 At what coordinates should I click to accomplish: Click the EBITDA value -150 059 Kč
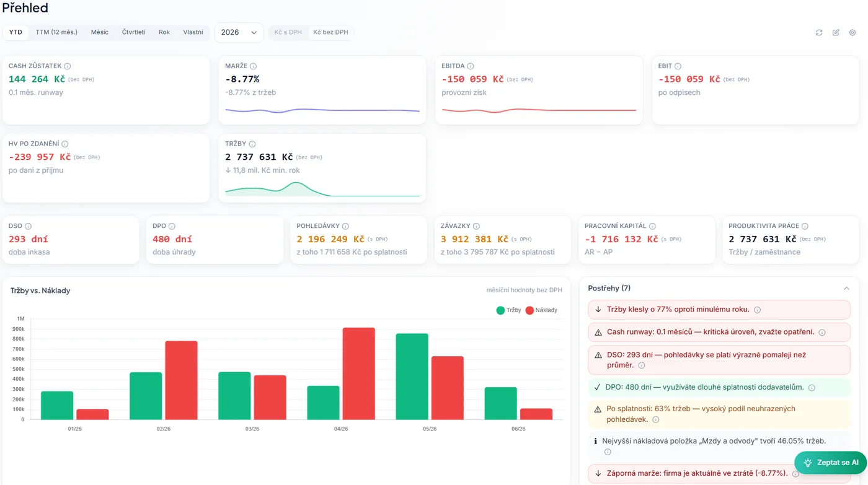pos(472,79)
